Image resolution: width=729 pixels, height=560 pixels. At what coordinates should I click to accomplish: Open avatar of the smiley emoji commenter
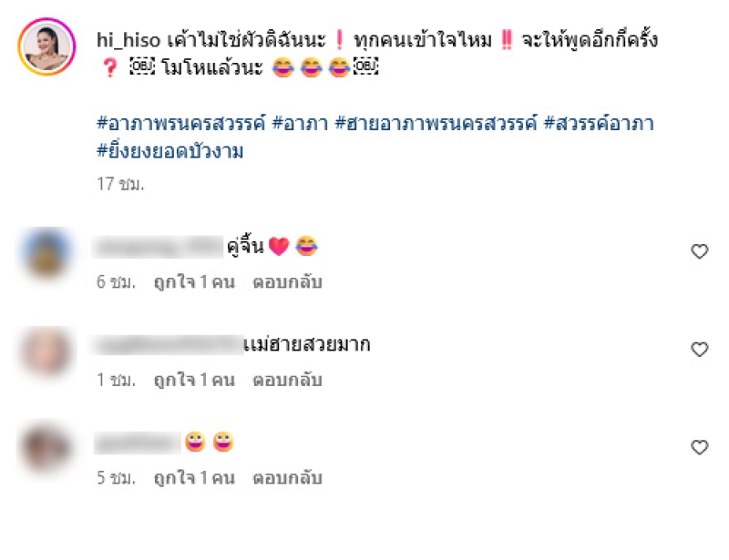(x=46, y=447)
